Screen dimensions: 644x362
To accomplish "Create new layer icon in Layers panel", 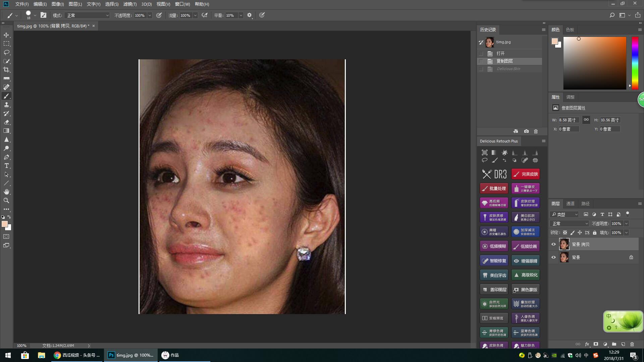I will pyautogui.click(x=623, y=344).
